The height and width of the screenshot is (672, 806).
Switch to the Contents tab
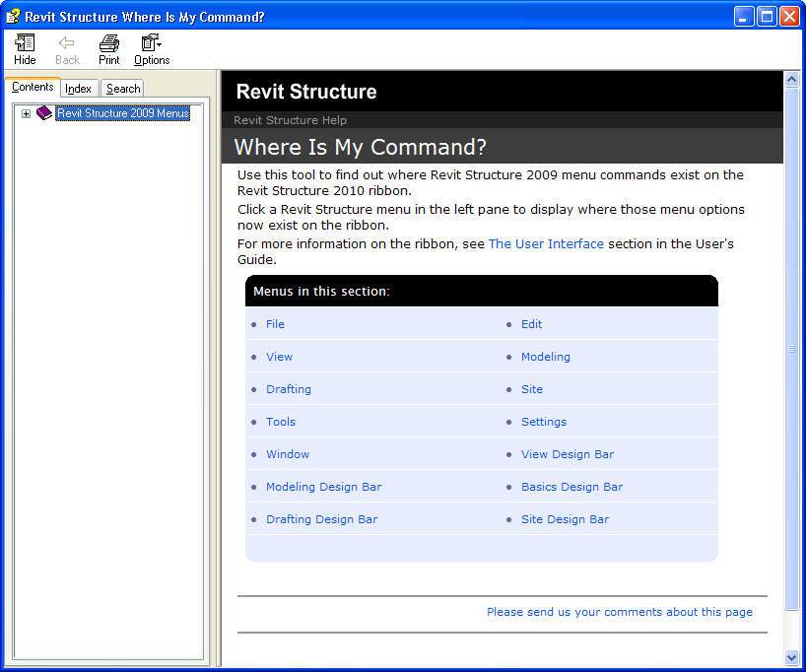coord(33,87)
